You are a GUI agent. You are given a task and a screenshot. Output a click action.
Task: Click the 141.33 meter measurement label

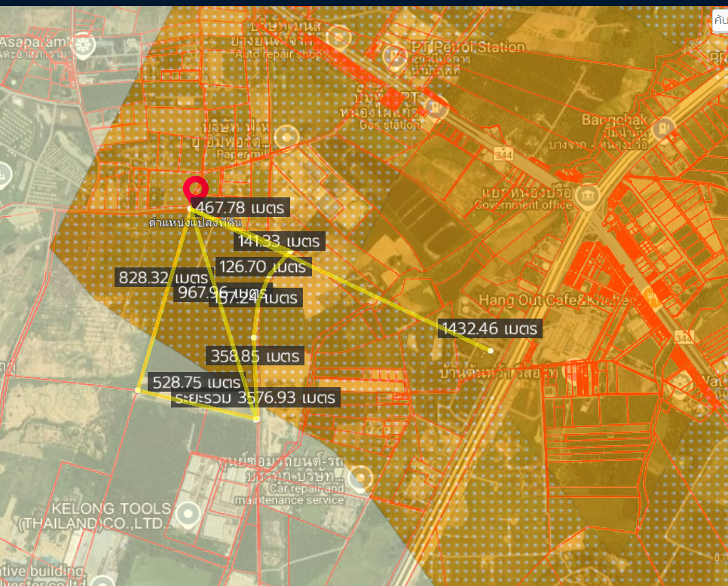pos(279,242)
